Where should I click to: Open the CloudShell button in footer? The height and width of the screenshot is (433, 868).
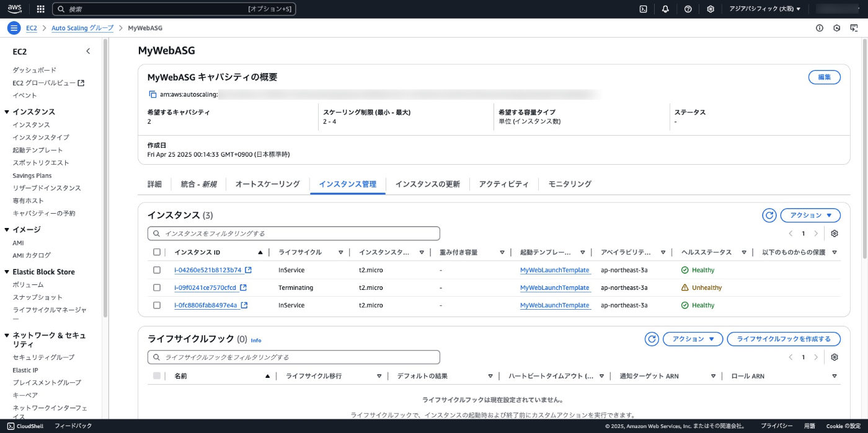coord(25,426)
